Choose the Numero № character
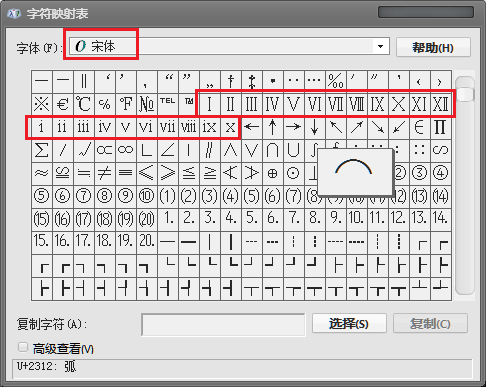The height and width of the screenshot is (387, 486). click(147, 104)
